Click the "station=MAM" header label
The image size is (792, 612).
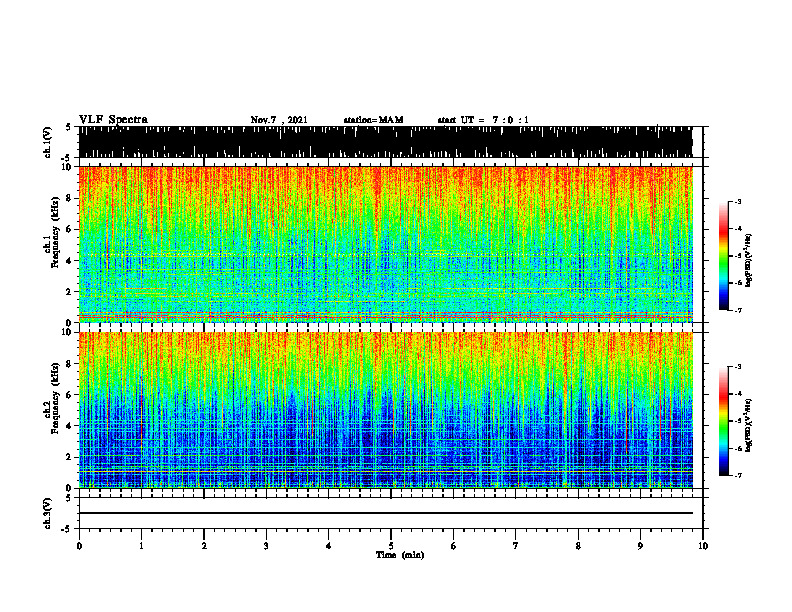[373, 120]
